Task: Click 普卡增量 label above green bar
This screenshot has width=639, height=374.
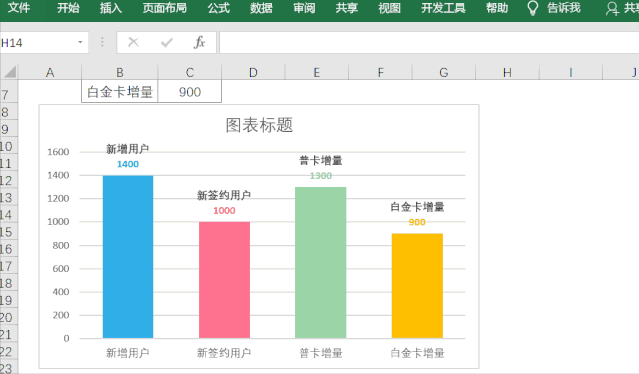Action: 321,161
